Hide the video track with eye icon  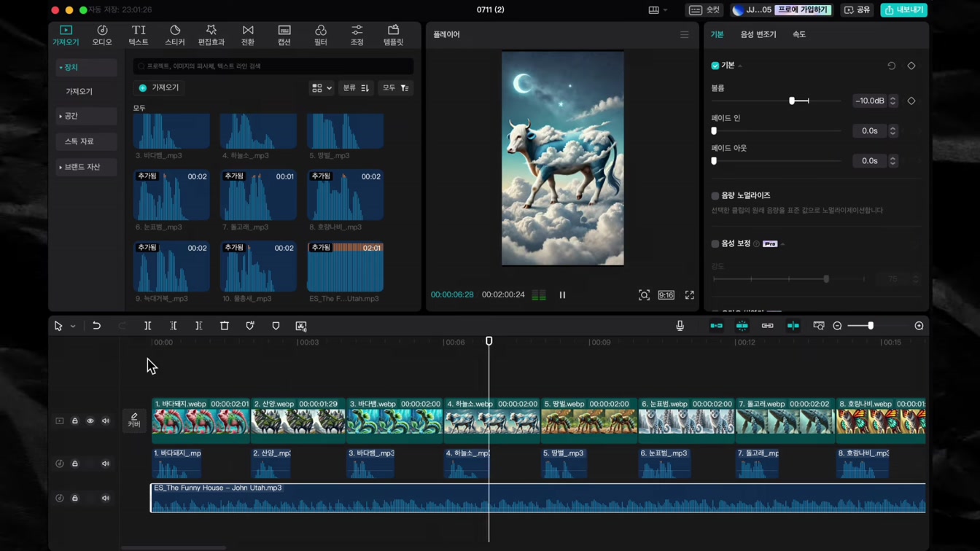[x=90, y=421]
